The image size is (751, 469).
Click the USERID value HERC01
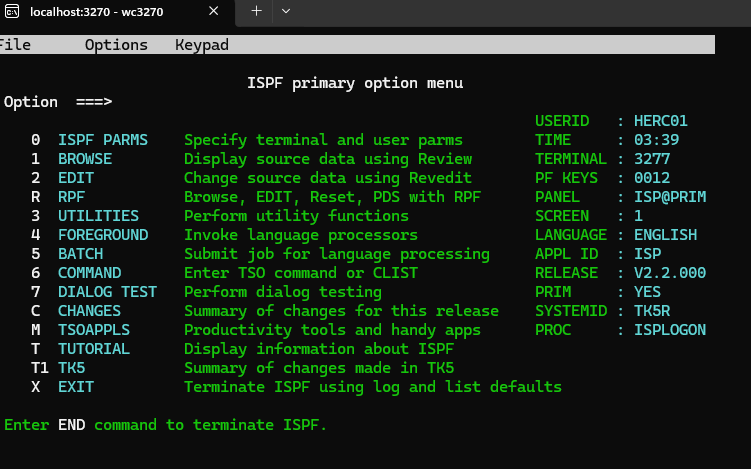coord(661,121)
